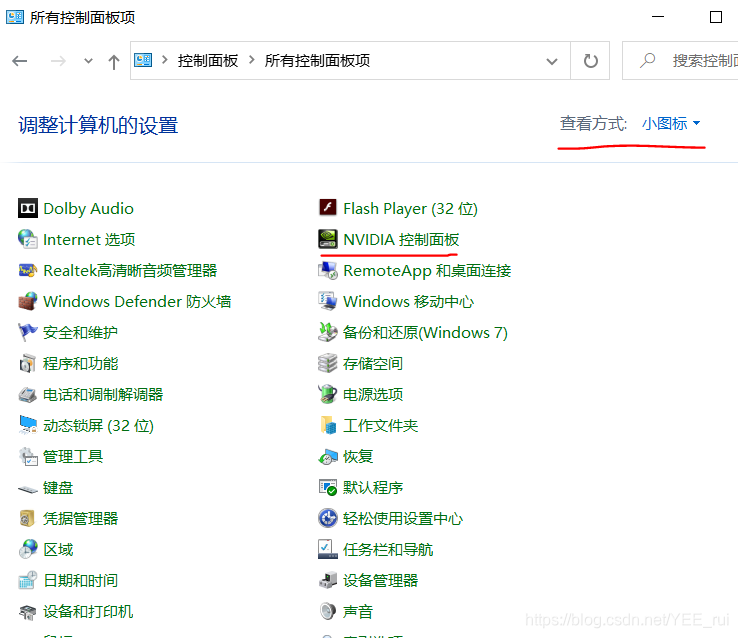Open the 键盘 link text

point(58,487)
